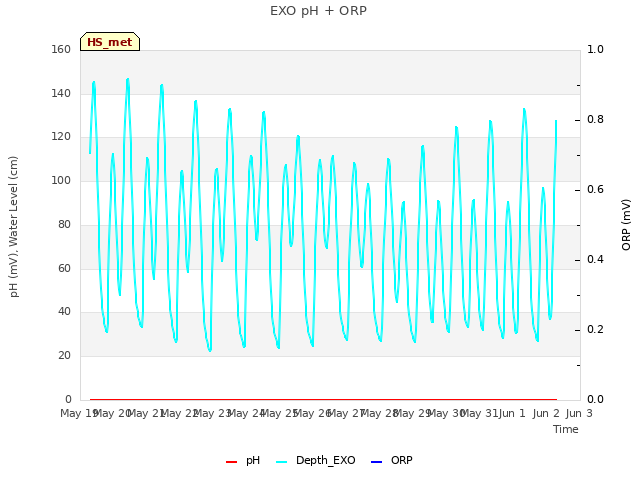Click the May 26 date label
This screenshot has height=480, width=640.
click(x=312, y=413)
